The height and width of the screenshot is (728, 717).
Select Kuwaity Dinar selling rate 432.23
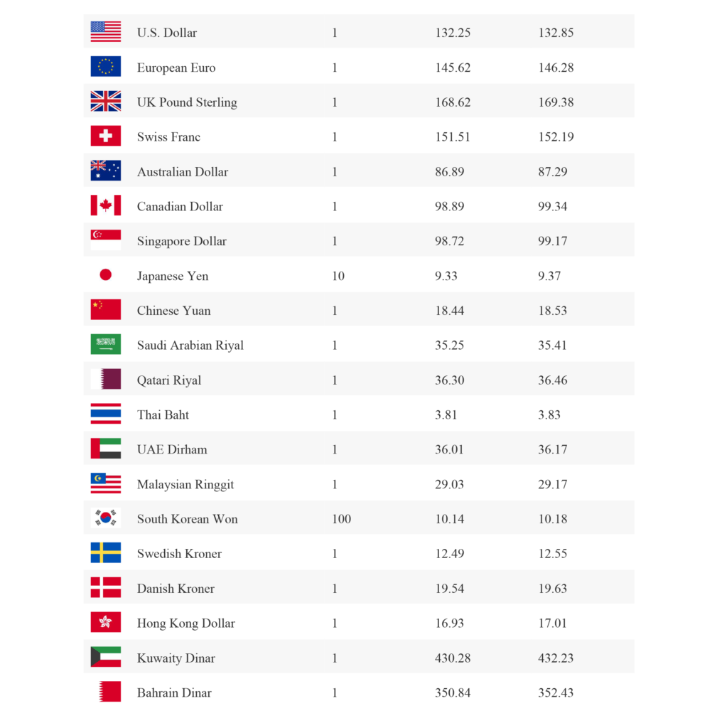[556, 658]
